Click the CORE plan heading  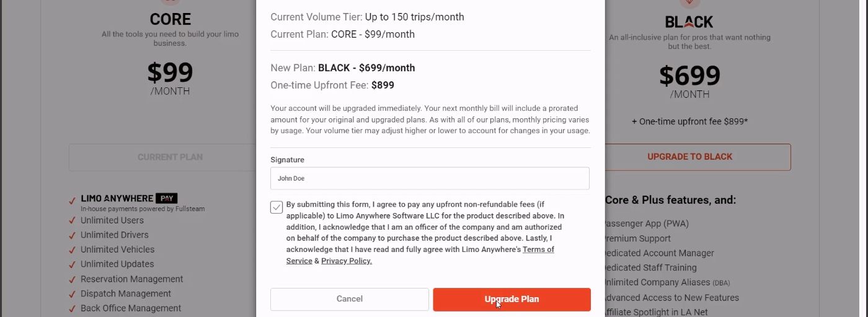170,19
